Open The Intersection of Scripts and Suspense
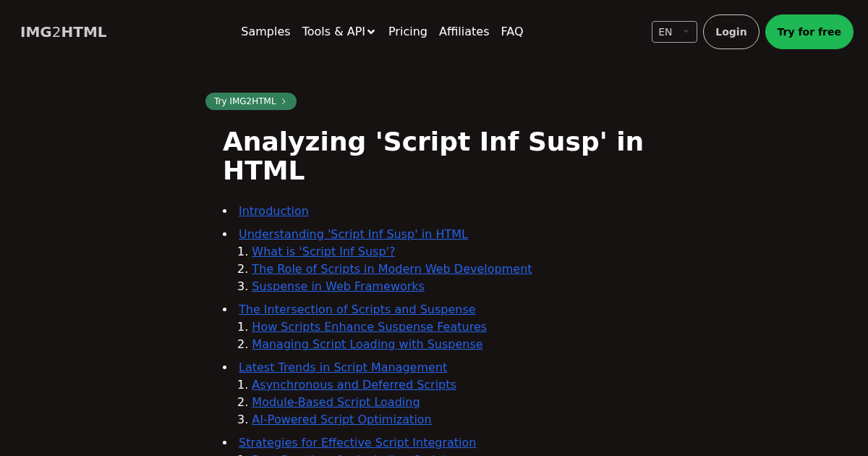 click(357, 310)
